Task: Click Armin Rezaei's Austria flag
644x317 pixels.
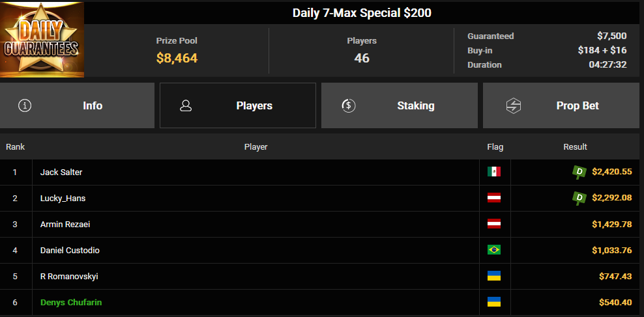Action: point(493,224)
